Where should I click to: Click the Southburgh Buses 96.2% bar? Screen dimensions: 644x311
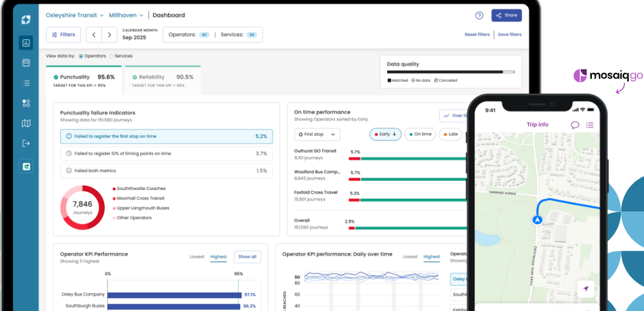point(174,306)
